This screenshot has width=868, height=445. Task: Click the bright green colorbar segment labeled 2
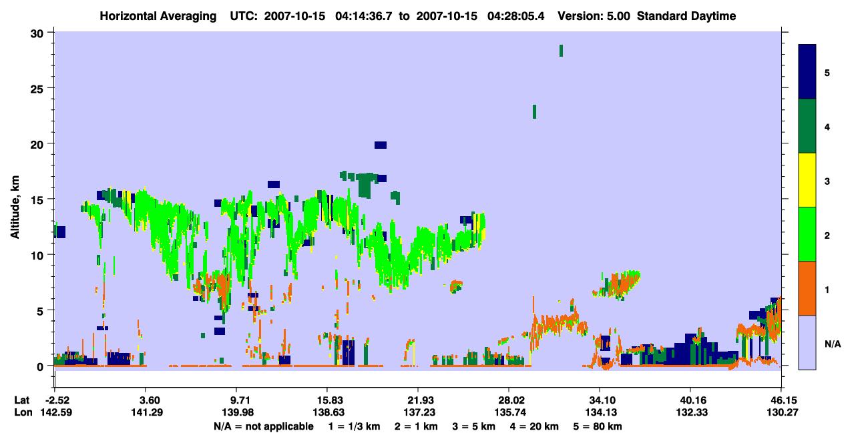coord(807,234)
